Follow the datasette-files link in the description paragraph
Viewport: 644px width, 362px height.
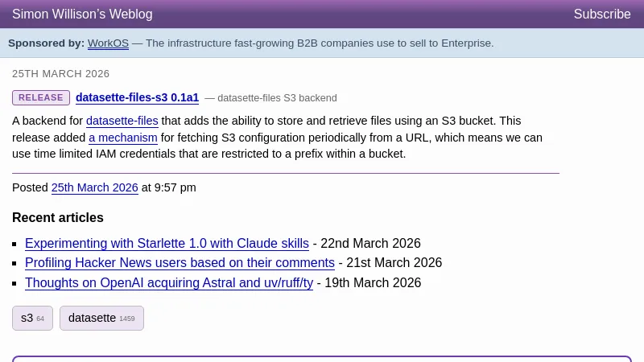pyautogui.click(x=122, y=121)
